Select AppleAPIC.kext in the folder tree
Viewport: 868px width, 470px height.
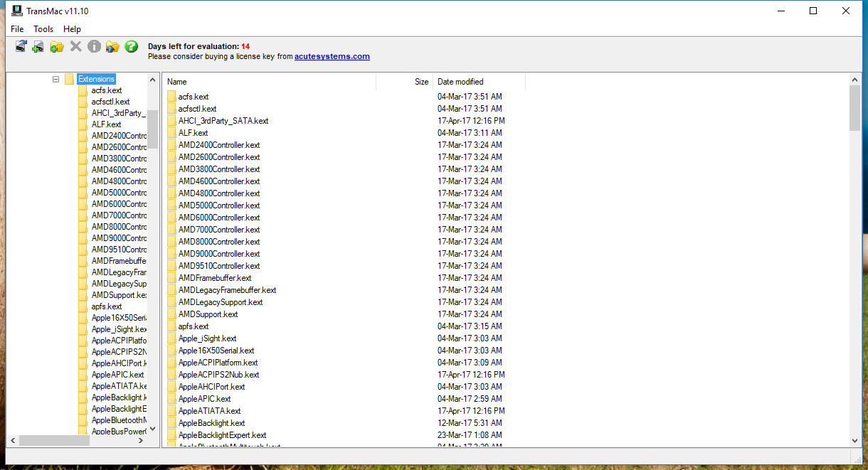tap(117, 375)
